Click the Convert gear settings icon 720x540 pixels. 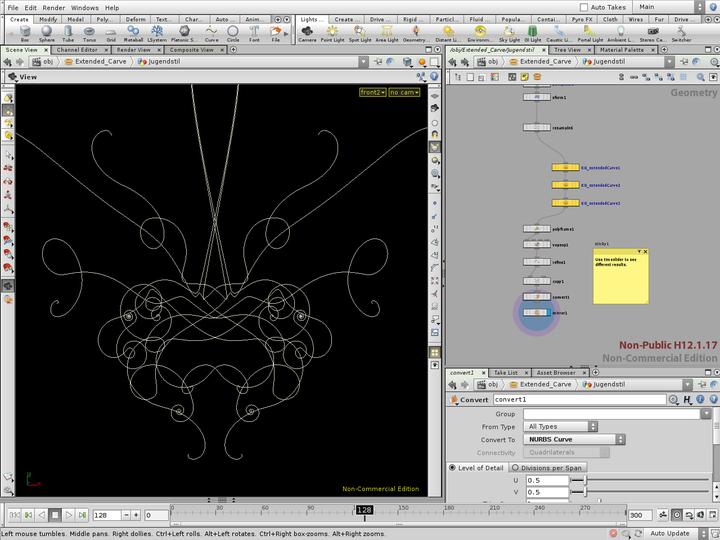tap(673, 399)
